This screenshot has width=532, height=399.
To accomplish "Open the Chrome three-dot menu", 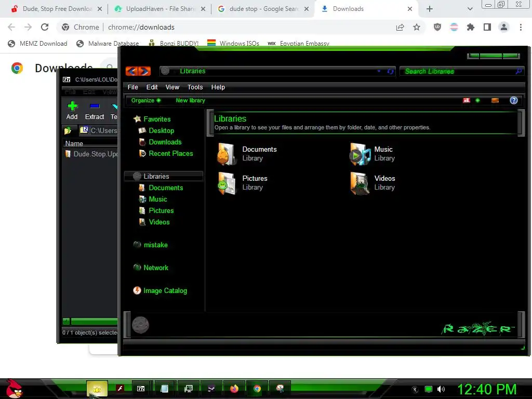I will click(x=521, y=27).
